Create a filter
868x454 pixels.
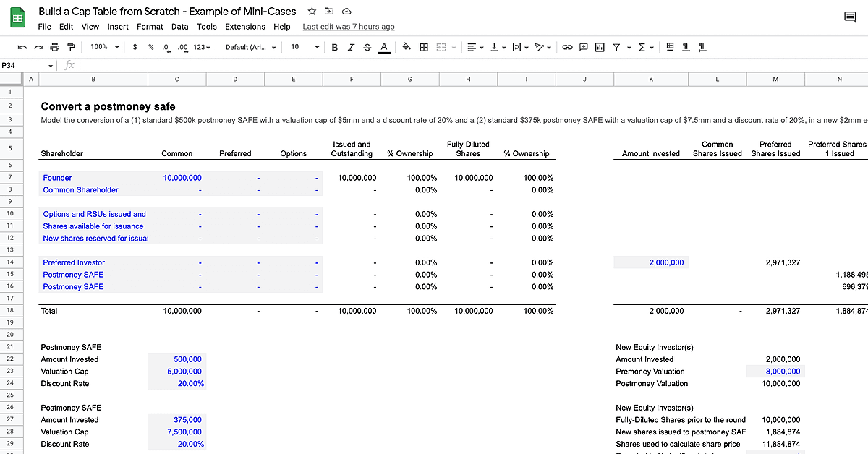616,47
